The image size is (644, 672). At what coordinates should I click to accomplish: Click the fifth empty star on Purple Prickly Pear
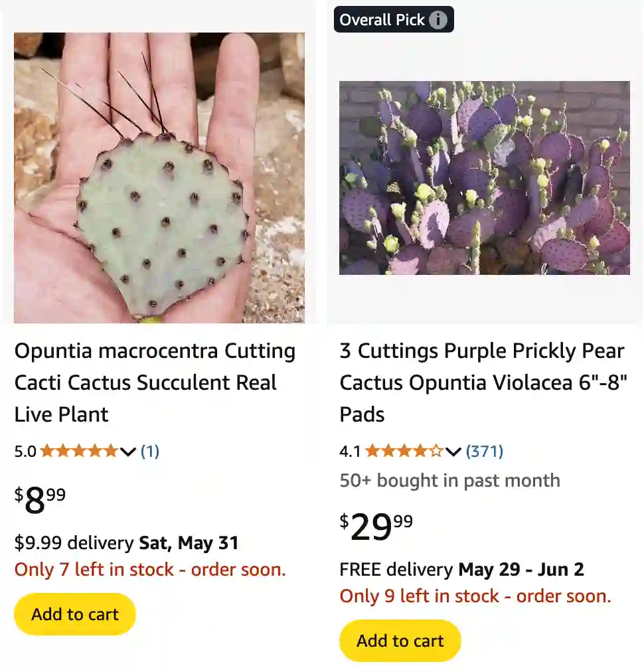coord(436,451)
